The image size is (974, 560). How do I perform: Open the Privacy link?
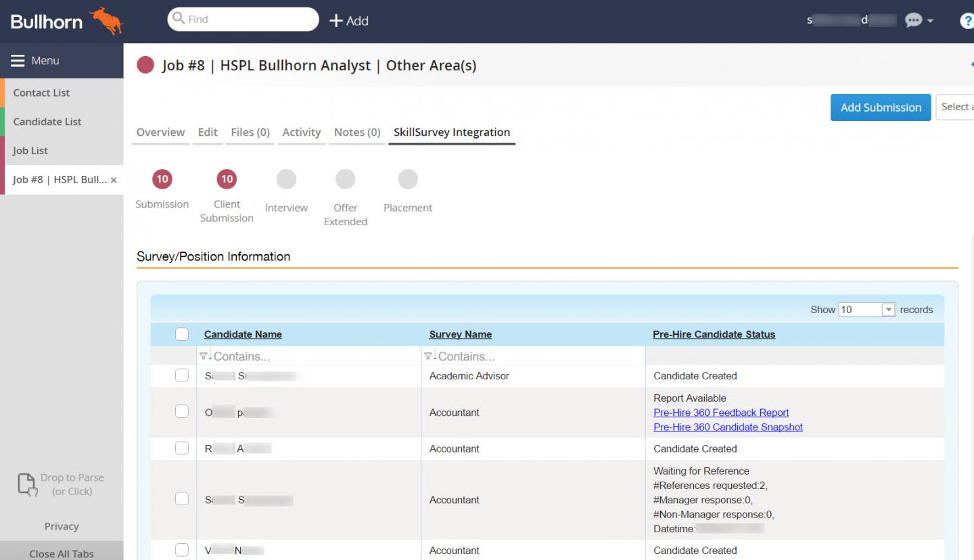click(x=62, y=526)
